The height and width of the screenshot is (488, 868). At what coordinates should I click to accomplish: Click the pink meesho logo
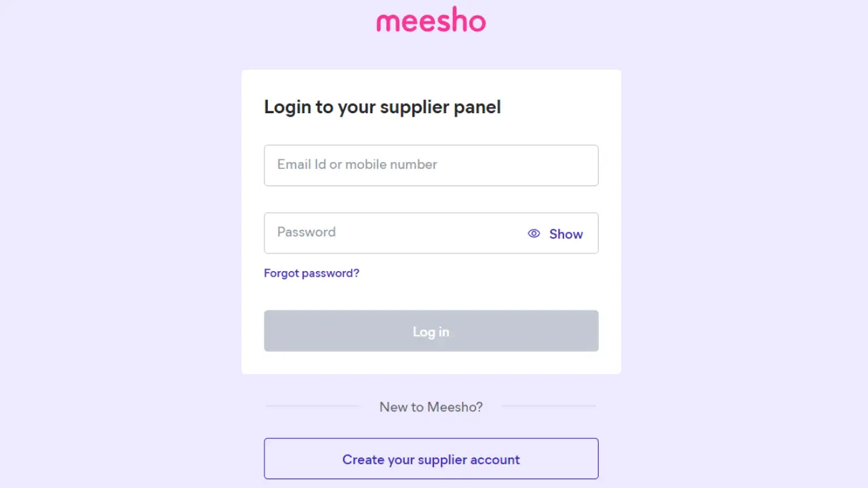point(431,21)
